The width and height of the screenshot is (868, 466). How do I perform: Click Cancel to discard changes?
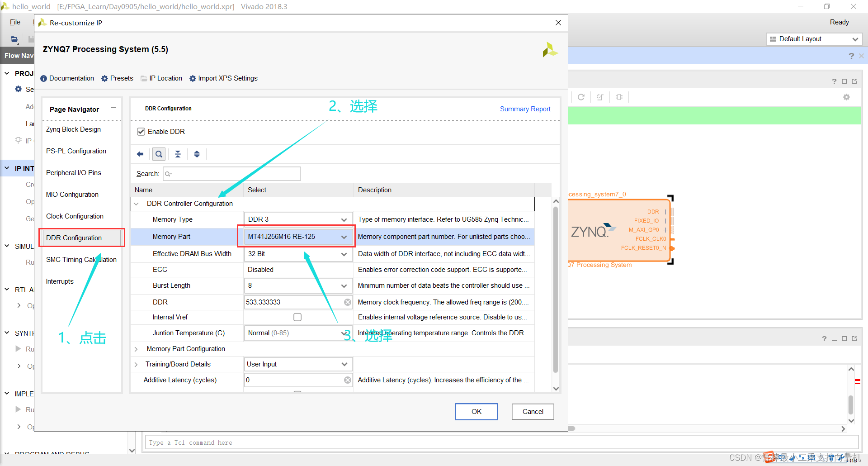(533, 412)
